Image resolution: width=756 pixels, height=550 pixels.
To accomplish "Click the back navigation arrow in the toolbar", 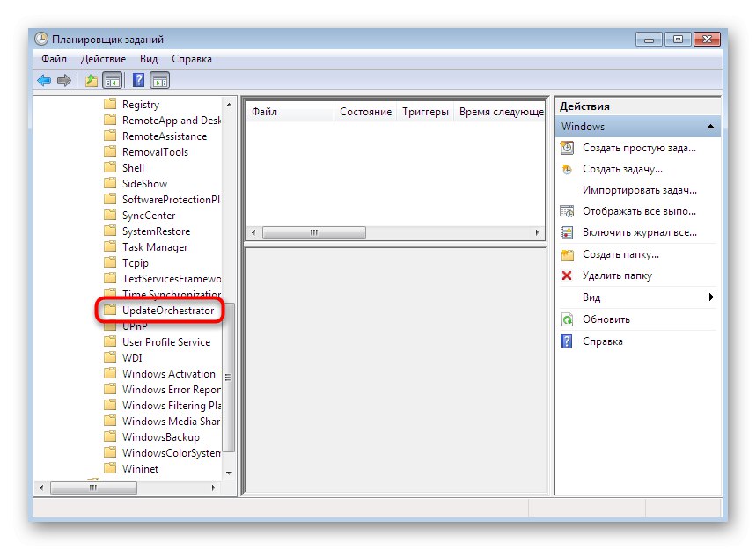I will (x=43, y=80).
